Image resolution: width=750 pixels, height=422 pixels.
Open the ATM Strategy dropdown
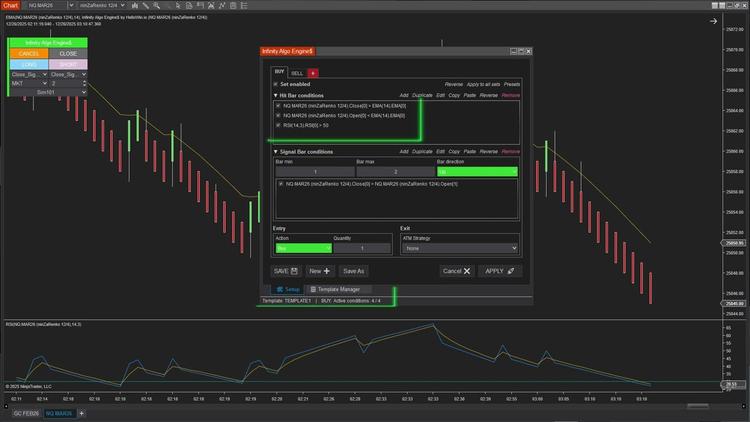pyautogui.click(x=460, y=248)
